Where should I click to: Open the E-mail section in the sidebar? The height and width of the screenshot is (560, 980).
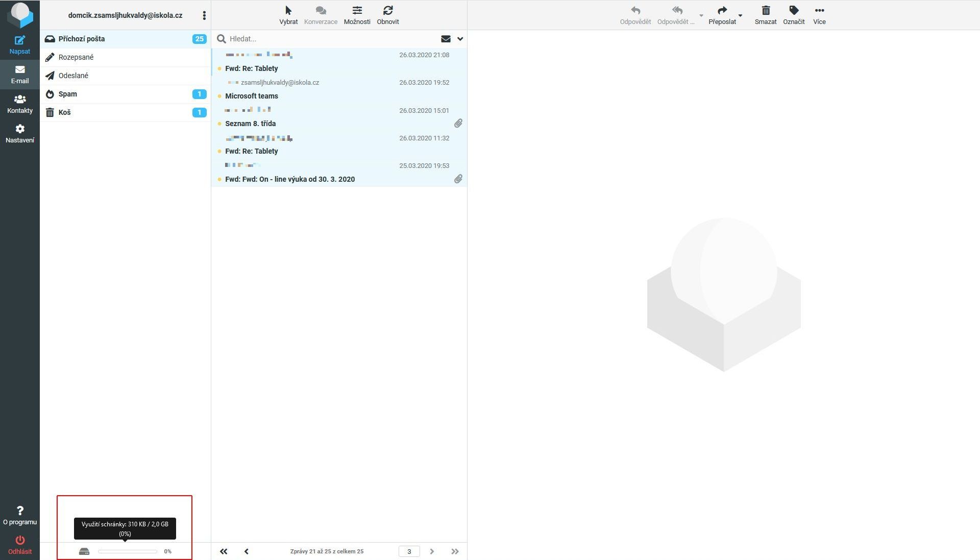tap(20, 75)
